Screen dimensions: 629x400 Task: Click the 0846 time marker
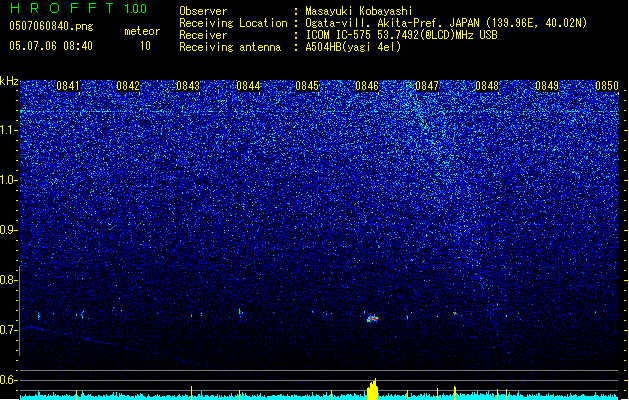click(367, 86)
